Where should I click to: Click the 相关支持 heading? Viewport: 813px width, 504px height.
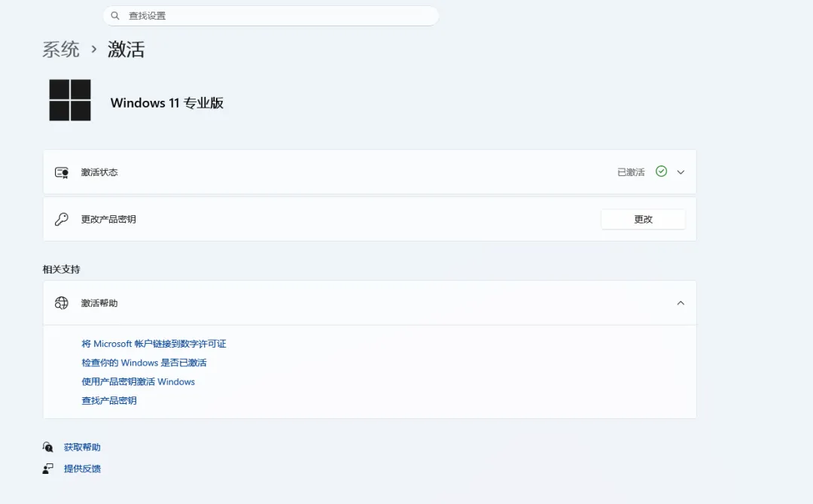tap(61, 269)
